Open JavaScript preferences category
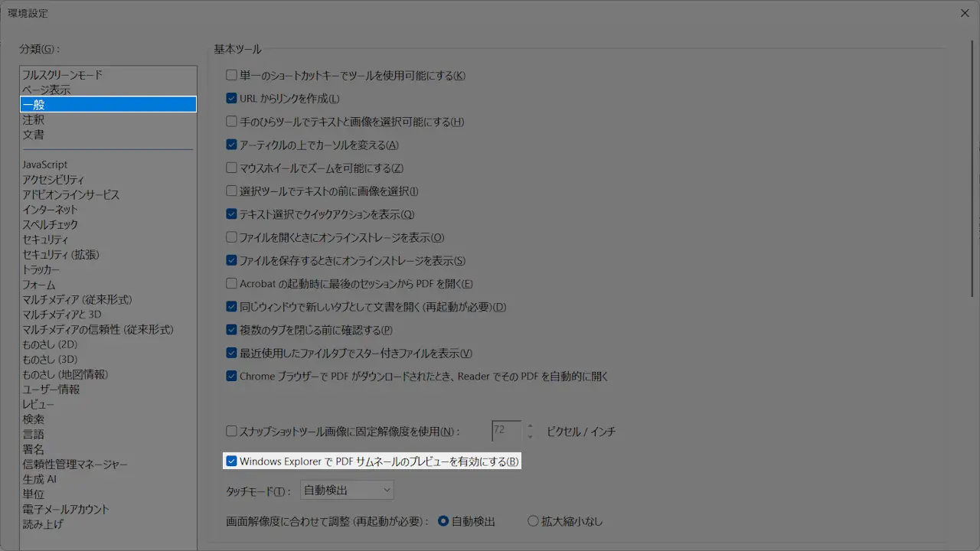The width and height of the screenshot is (980, 551). (108, 165)
